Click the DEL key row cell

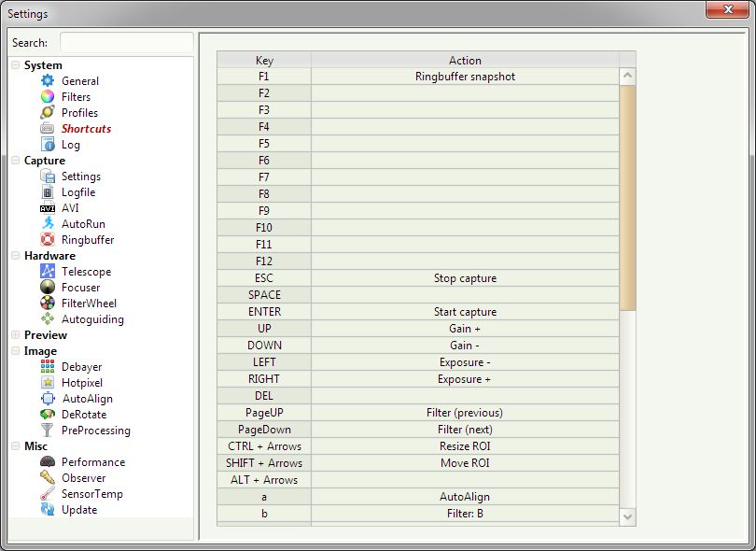coord(264,396)
